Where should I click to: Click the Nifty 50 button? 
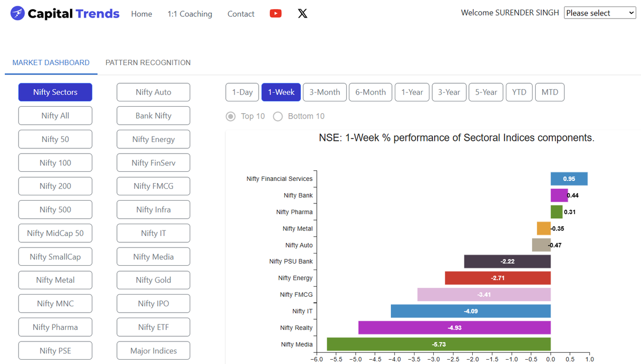pos(55,139)
